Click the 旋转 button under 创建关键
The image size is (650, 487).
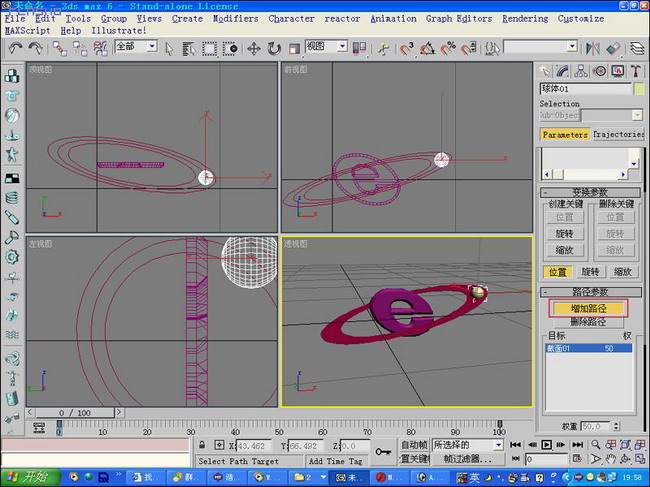coord(564,234)
